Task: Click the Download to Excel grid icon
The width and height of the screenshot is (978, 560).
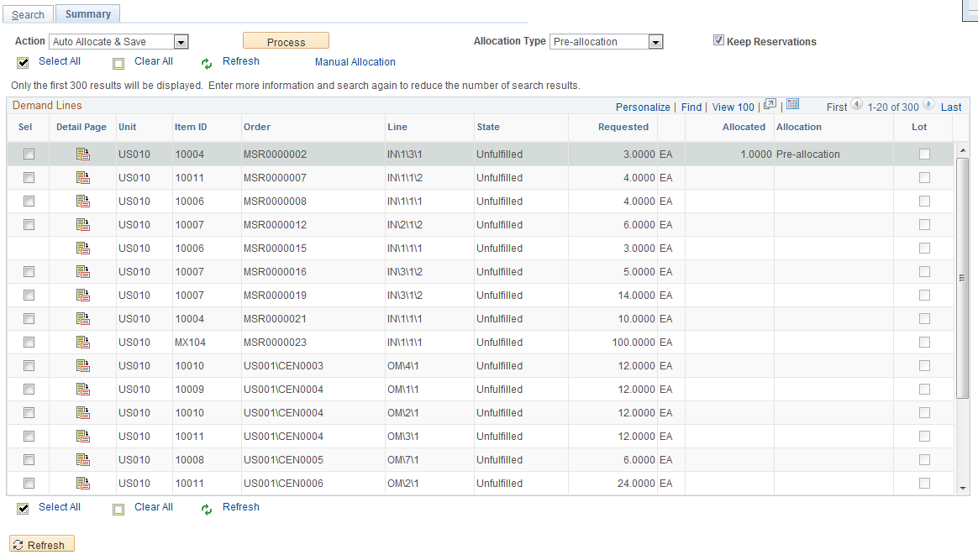Action: 792,104
